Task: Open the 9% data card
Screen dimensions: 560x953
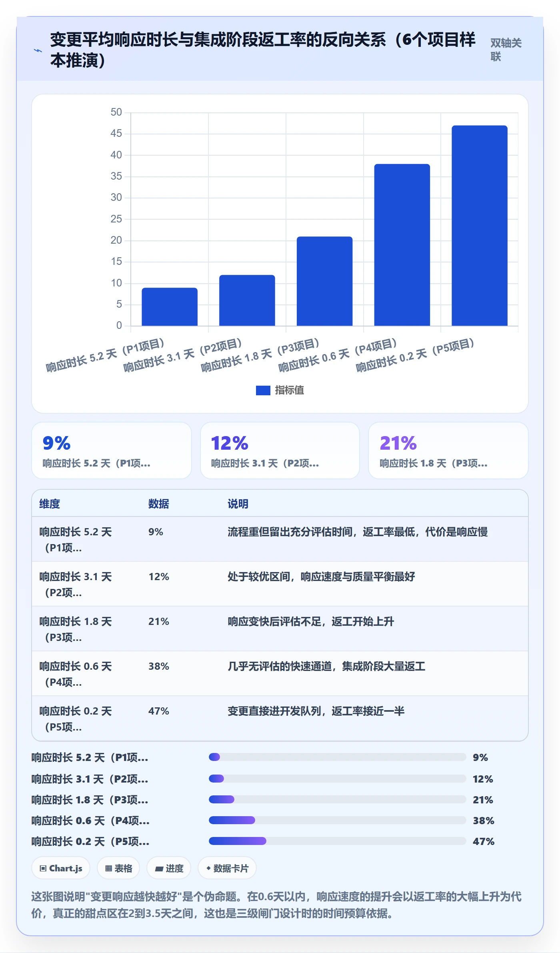Action: tap(112, 450)
